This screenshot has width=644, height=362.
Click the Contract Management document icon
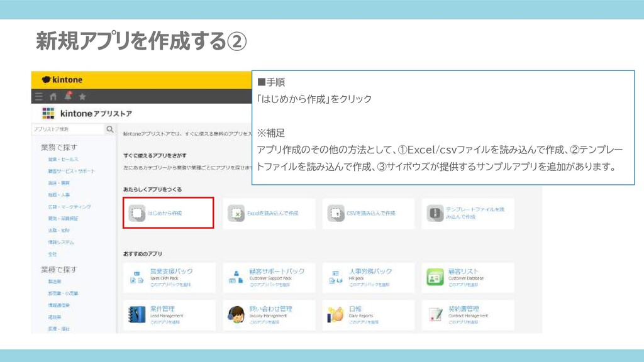click(435, 315)
